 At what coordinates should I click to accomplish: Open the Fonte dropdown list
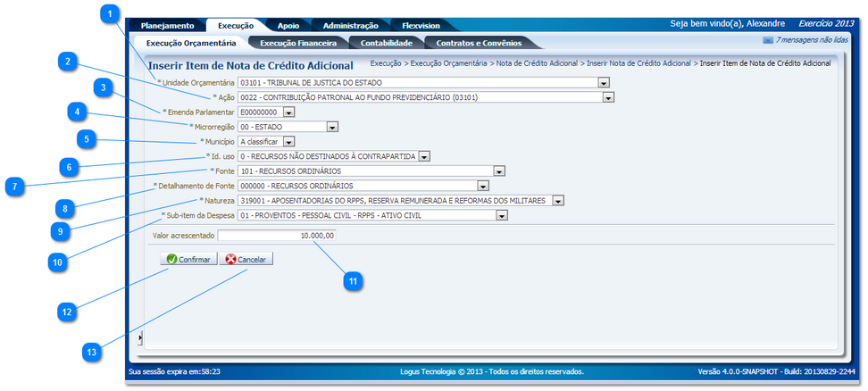coord(499,171)
